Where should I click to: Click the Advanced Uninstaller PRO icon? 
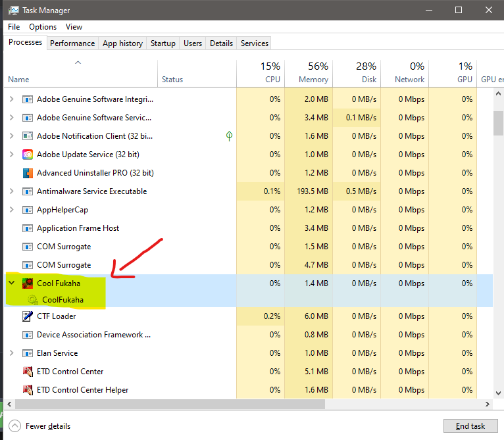(28, 173)
